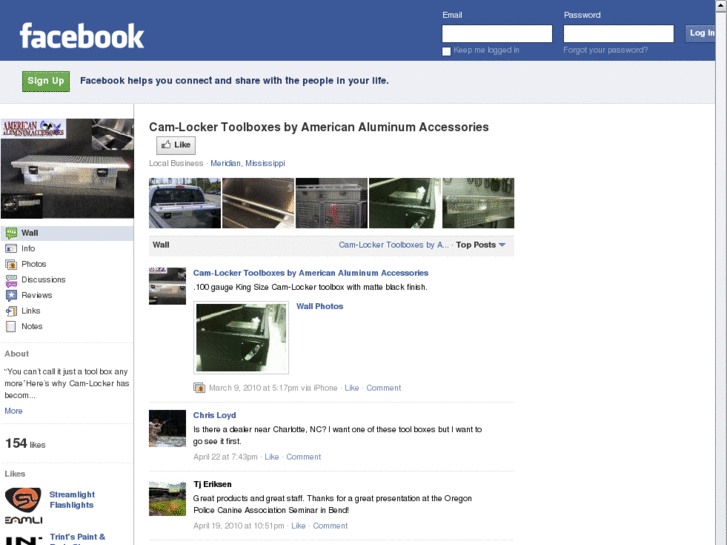Open Chris Loyd's name link

pyautogui.click(x=214, y=415)
